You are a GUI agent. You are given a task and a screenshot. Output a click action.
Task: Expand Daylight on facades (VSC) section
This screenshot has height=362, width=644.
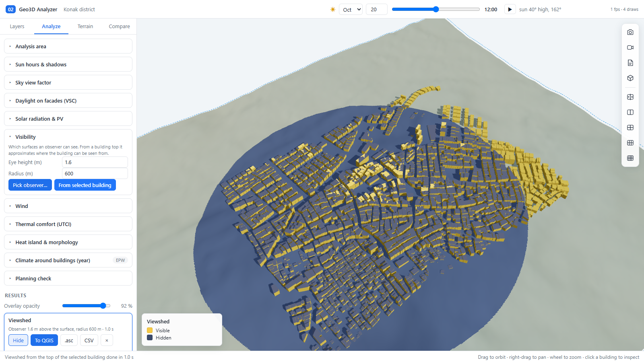click(68, 101)
